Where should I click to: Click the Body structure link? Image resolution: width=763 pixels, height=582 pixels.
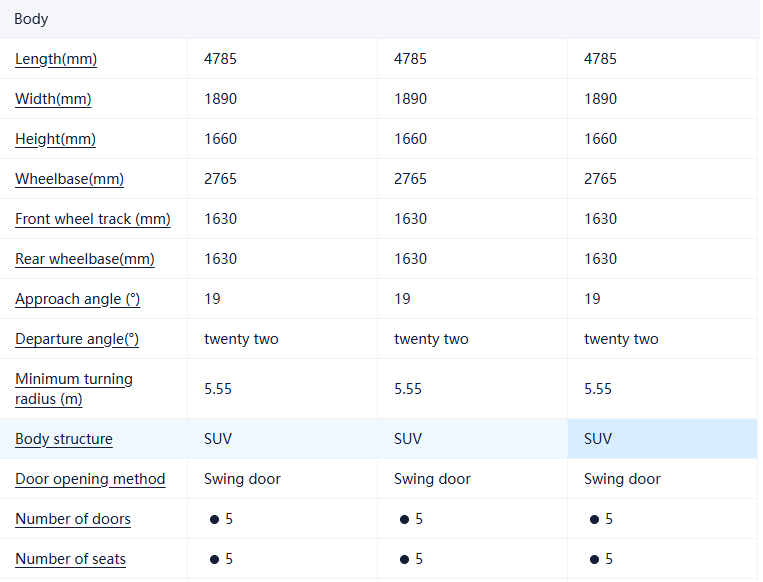(64, 439)
